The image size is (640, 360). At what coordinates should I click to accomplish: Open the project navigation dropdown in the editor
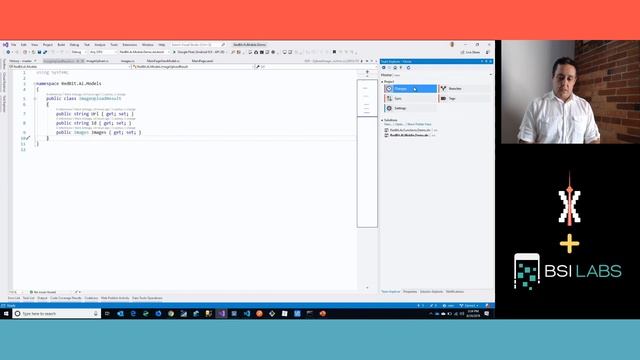coord(69,67)
